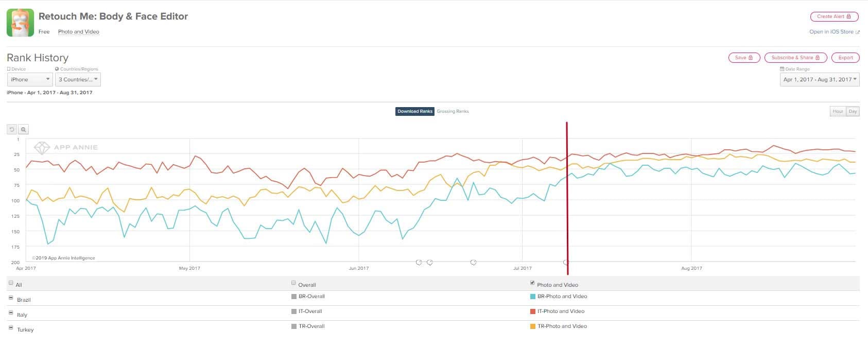
Task: Click the TR-Overall gray legend icon
Action: pos(294,326)
